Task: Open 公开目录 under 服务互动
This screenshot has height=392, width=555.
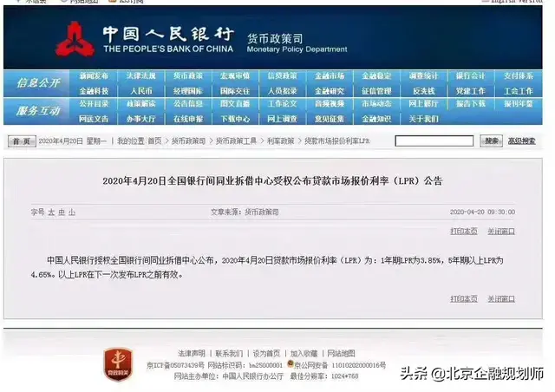Action: pyautogui.click(x=94, y=104)
